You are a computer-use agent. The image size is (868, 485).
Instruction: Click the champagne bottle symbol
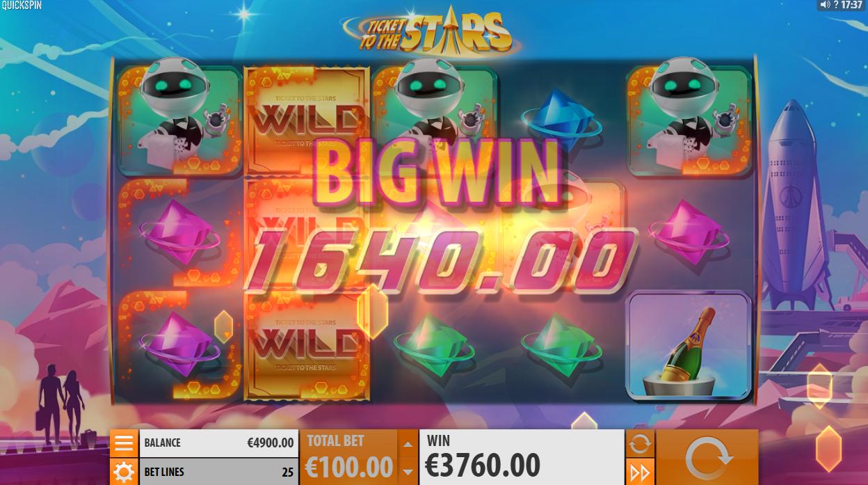click(689, 345)
